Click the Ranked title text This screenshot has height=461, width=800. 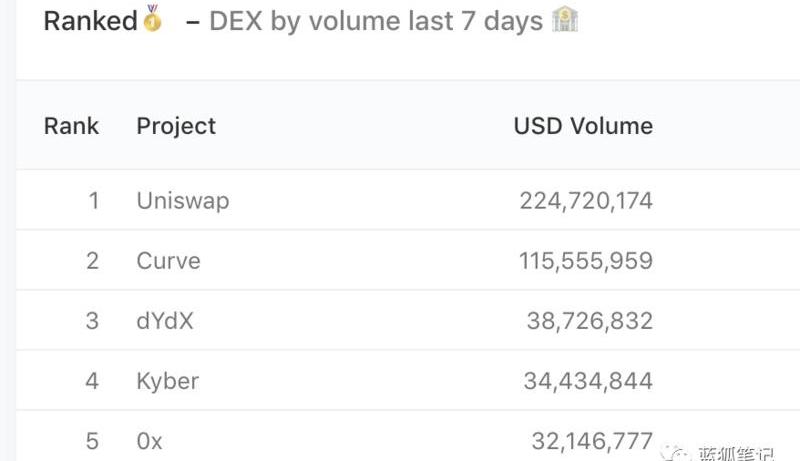90,20
